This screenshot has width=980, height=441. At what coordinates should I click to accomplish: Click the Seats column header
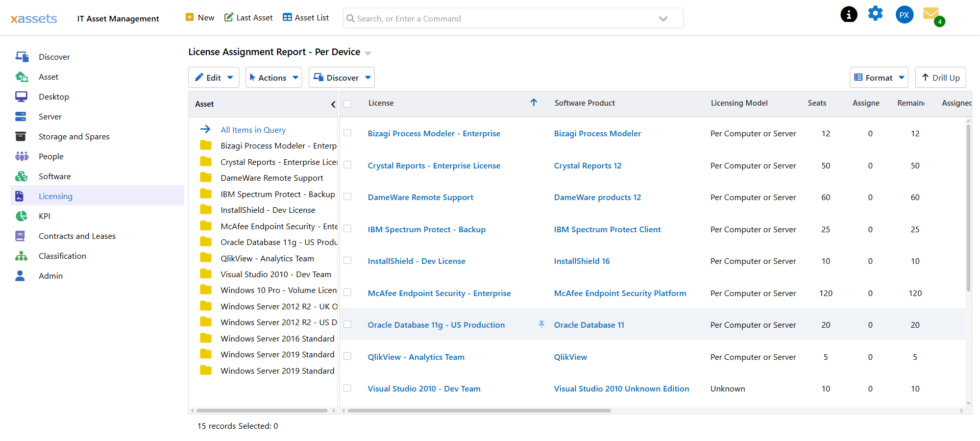pos(817,103)
